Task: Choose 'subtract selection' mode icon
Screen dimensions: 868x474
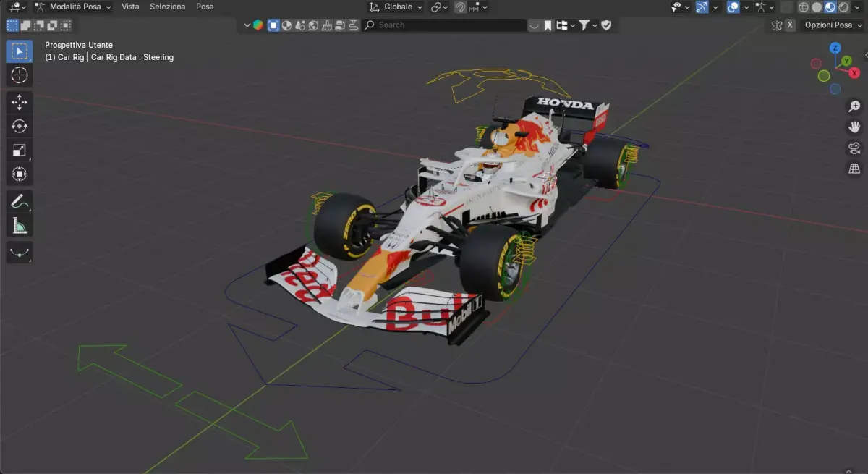Action: (x=39, y=25)
